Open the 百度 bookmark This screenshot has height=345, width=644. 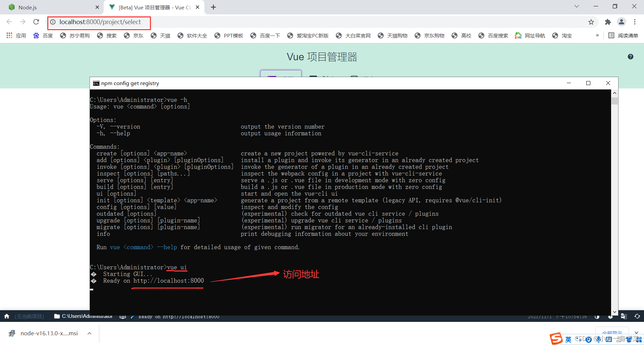click(x=43, y=36)
